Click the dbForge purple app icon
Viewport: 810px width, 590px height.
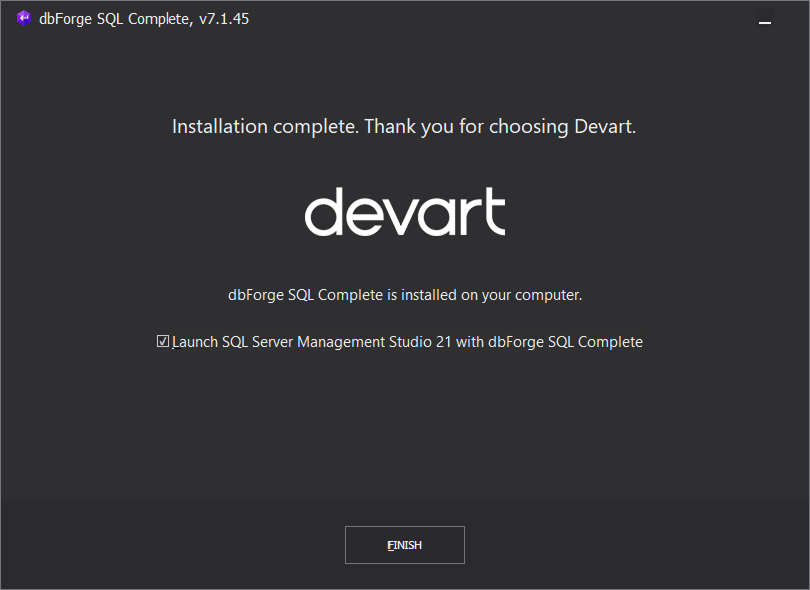[24, 18]
